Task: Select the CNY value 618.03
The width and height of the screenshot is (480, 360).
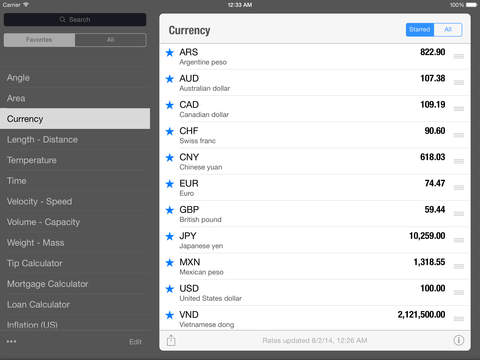Action: tap(432, 157)
